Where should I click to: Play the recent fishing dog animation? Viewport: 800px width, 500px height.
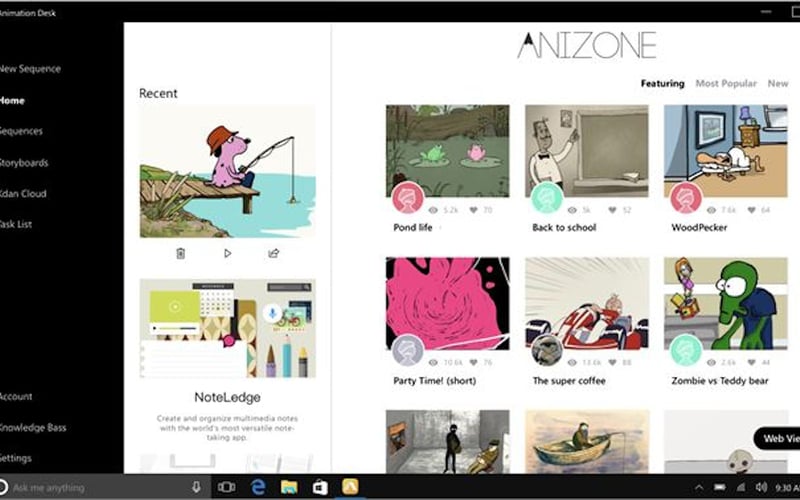228,253
